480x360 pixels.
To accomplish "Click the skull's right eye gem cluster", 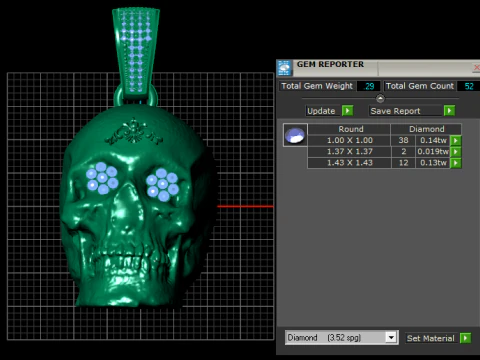I will (162, 184).
